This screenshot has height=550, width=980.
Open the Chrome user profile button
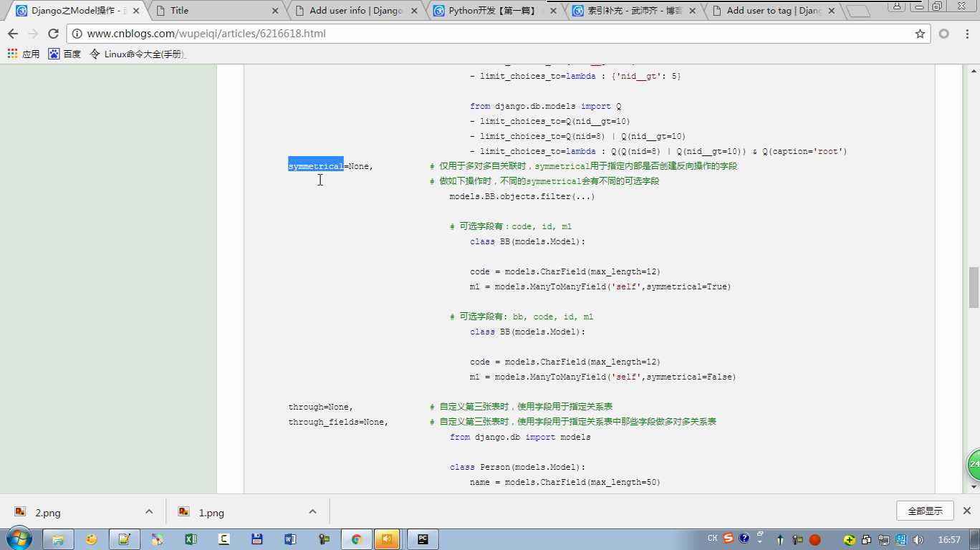point(897,6)
